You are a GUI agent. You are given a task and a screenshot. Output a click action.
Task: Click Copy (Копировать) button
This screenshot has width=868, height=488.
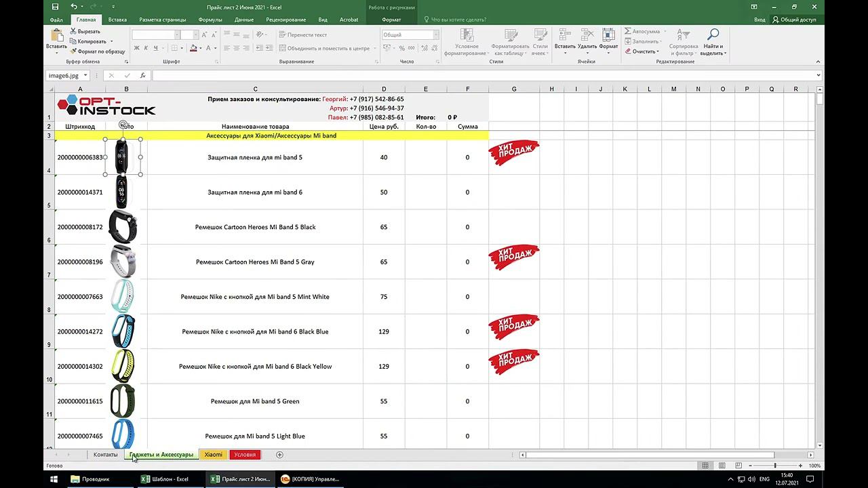(89, 41)
